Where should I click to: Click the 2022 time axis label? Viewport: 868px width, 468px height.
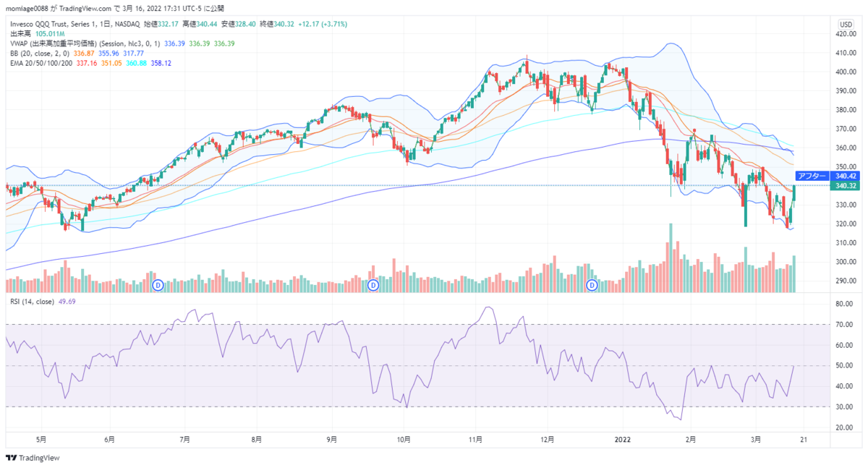pyautogui.click(x=621, y=439)
